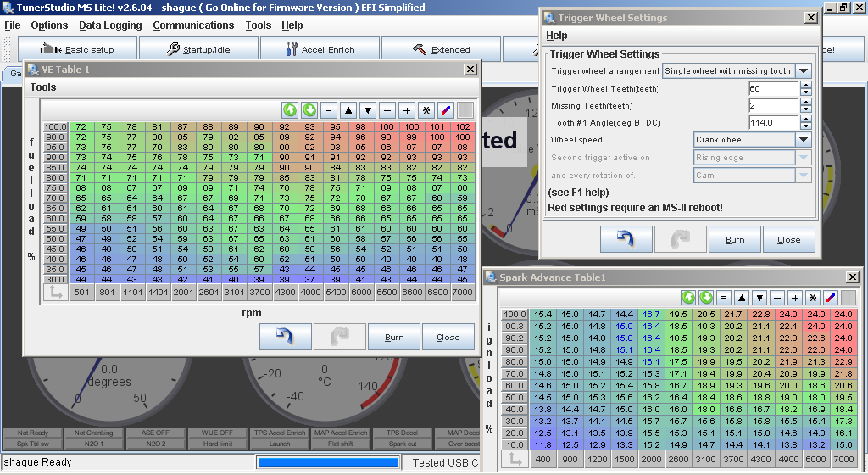The image size is (868, 475).
Task: Open the main Tools menu in menu bar
Action: 258,25
